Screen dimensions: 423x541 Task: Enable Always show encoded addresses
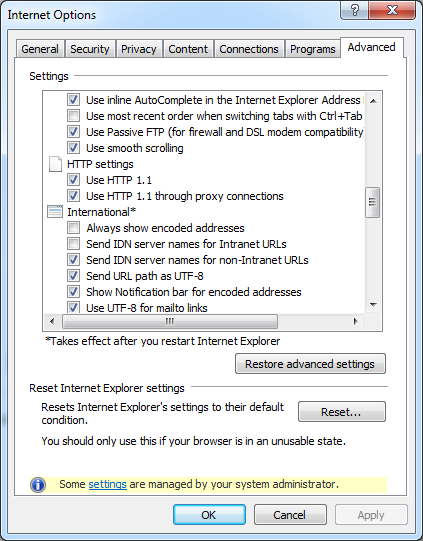point(73,228)
